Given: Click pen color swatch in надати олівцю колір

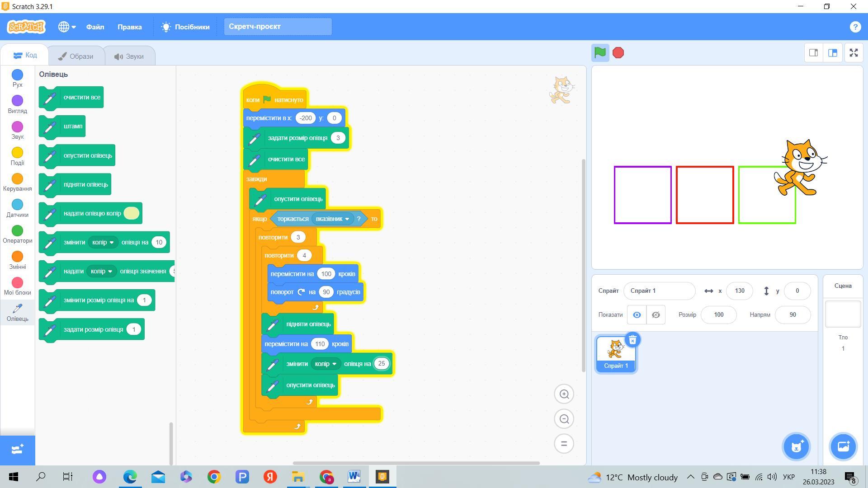Looking at the screenshot, I should click(x=132, y=213).
